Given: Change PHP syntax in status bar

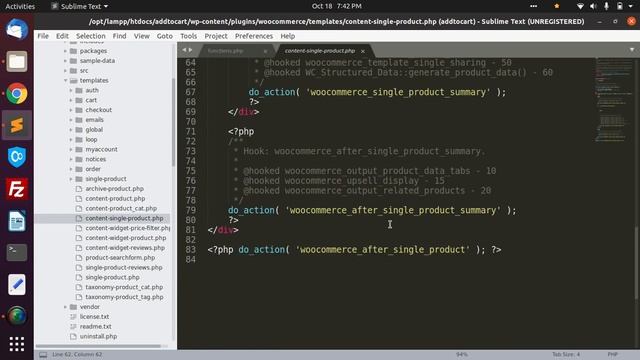Looking at the screenshot, I should pos(612,354).
